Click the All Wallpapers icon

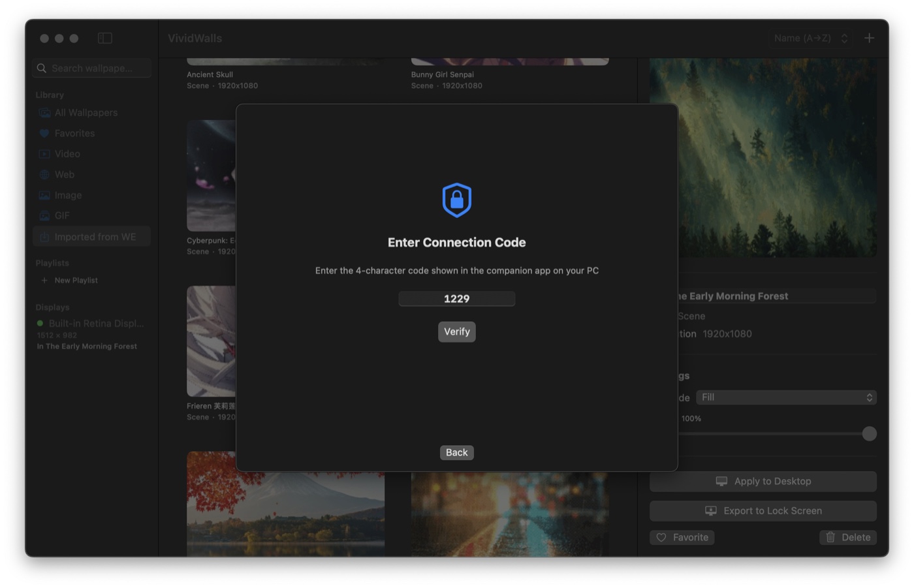[x=44, y=113]
